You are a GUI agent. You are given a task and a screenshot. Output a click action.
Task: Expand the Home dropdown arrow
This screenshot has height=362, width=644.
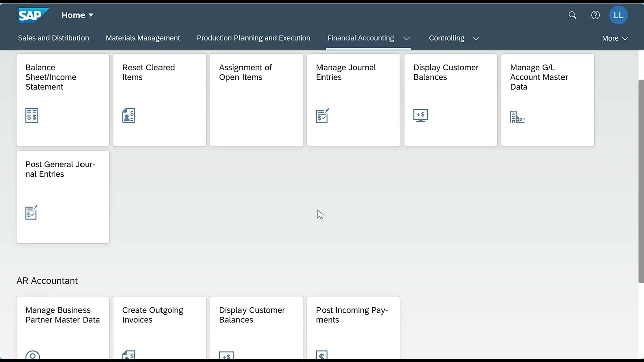tap(91, 15)
